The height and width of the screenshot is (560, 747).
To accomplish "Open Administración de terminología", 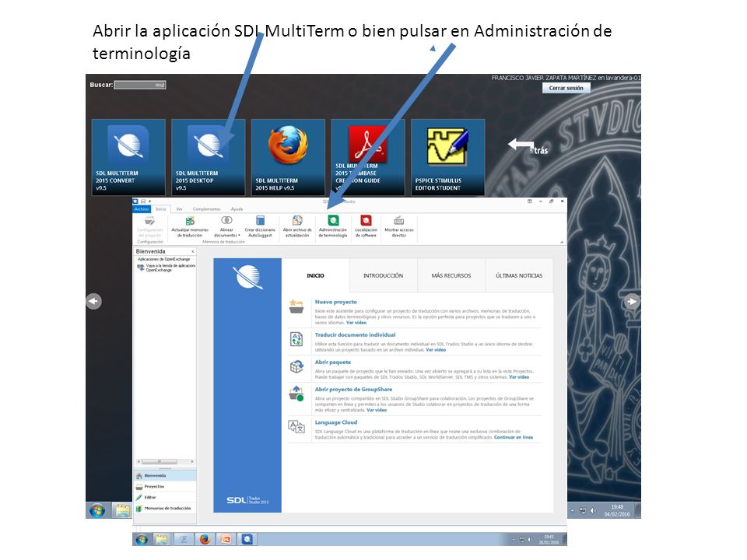I will (333, 226).
